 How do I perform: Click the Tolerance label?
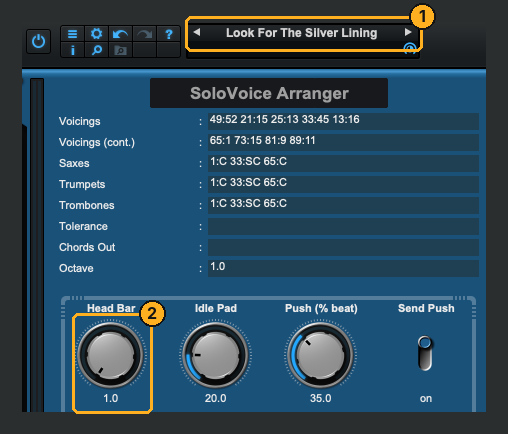[x=83, y=226]
